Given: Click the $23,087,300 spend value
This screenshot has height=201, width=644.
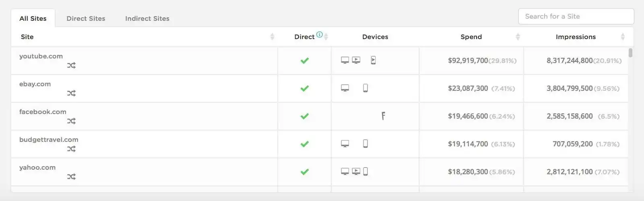Looking at the screenshot, I should point(468,88).
